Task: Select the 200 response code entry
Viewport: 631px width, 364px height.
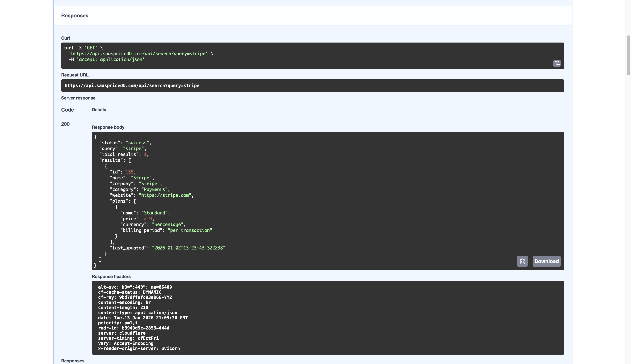Action: click(65, 124)
